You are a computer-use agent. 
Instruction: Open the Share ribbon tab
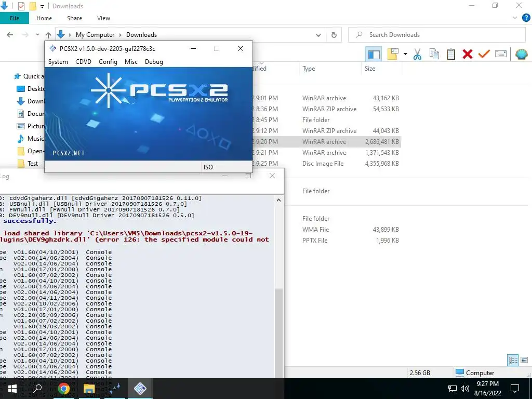74,18
